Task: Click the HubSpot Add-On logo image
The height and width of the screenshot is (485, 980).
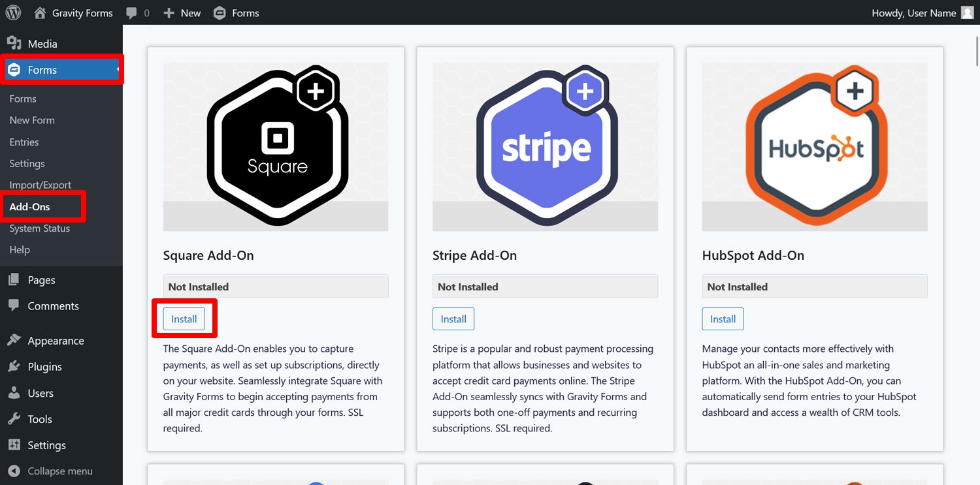Action: click(x=815, y=147)
